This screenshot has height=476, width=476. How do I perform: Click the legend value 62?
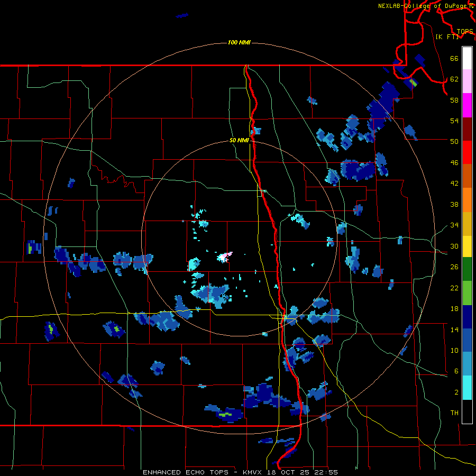coord(454,79)
